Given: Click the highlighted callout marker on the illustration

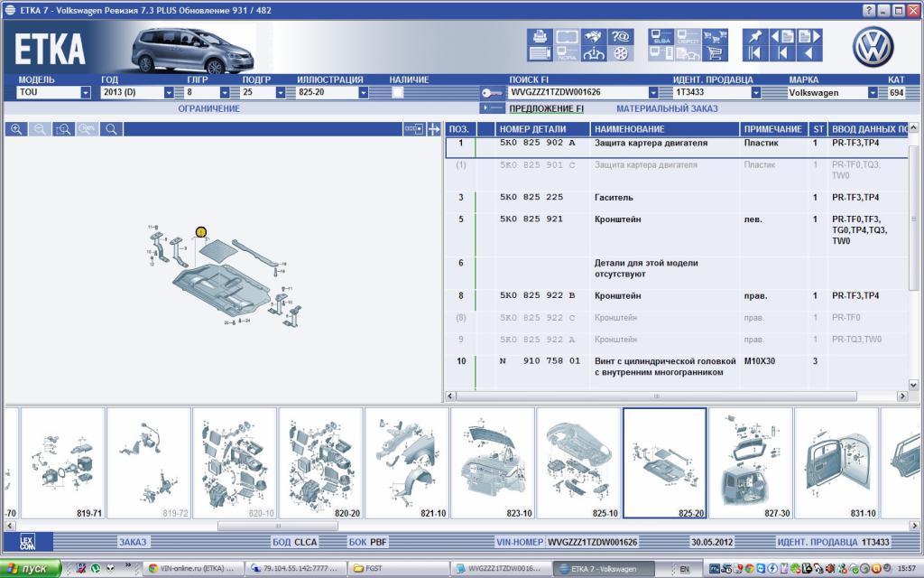Looking at the screenshot, I should coord(201,232).
